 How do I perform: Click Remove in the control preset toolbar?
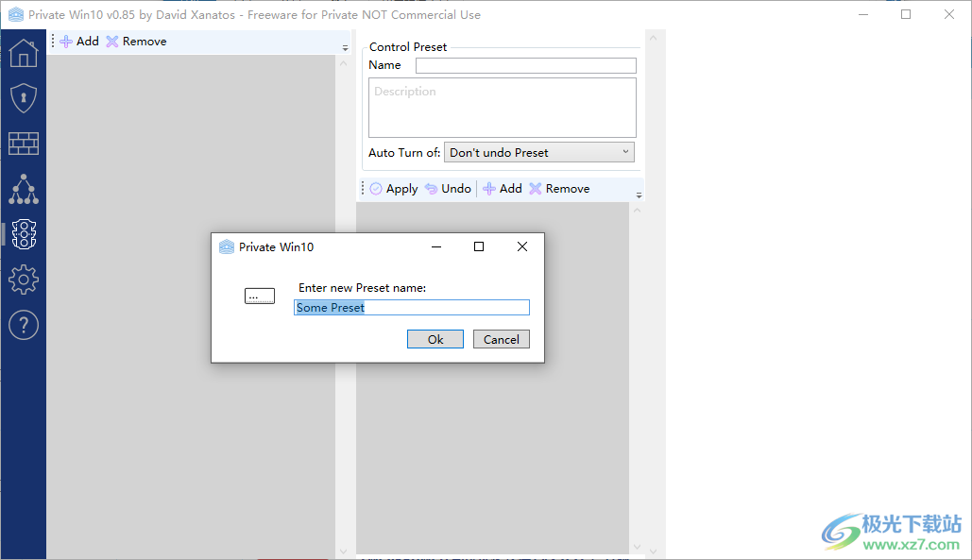click(x=559, y=189)
